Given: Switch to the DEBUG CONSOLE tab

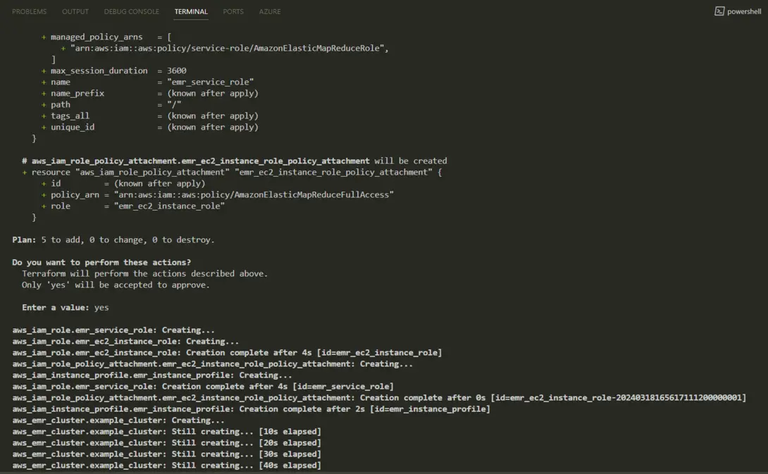Looking at the screenshot, I should click(131, 11).
